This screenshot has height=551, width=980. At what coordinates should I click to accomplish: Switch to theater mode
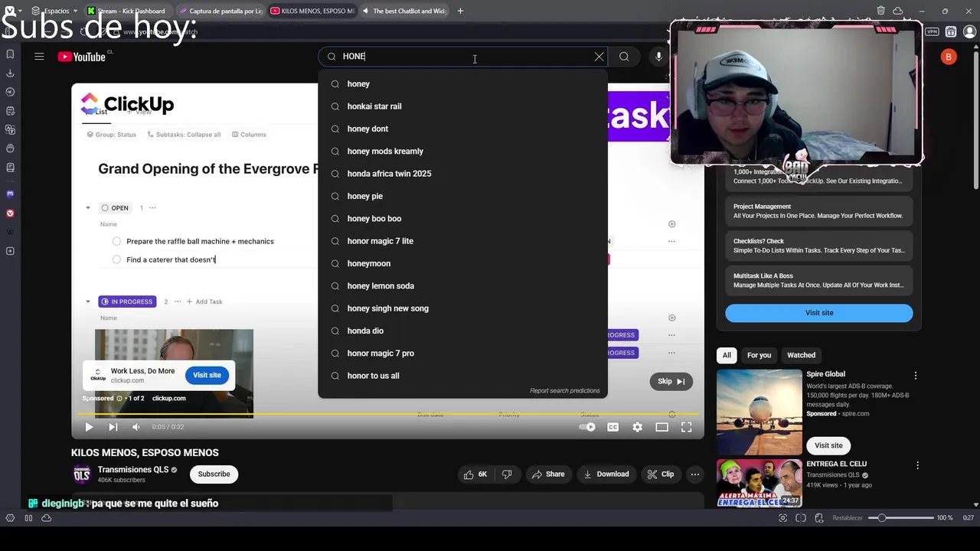(x=661, y=427)
